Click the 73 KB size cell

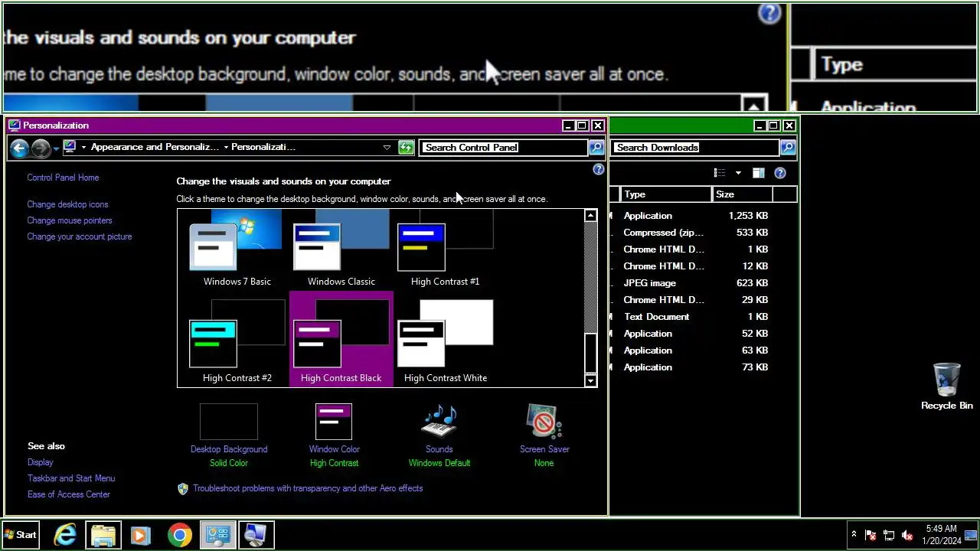[756, 367]
